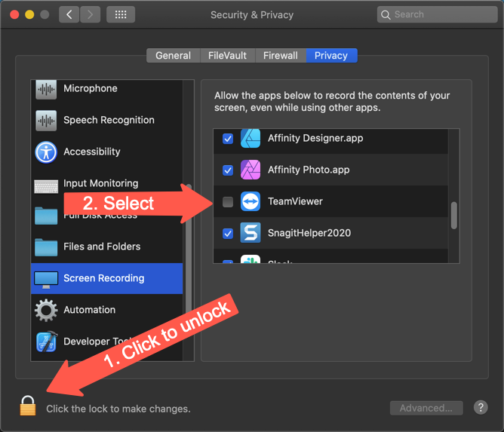Enable the TeamViewer checkbox
504x432 pixels.
228,202
